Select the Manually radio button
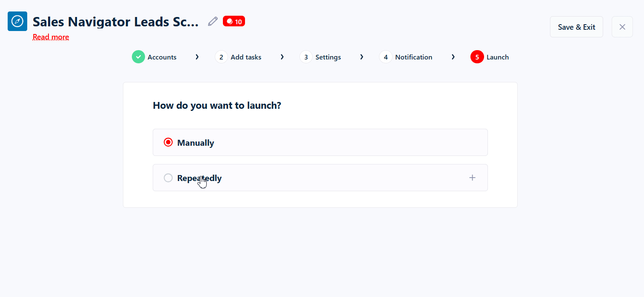 click(168, 142)
